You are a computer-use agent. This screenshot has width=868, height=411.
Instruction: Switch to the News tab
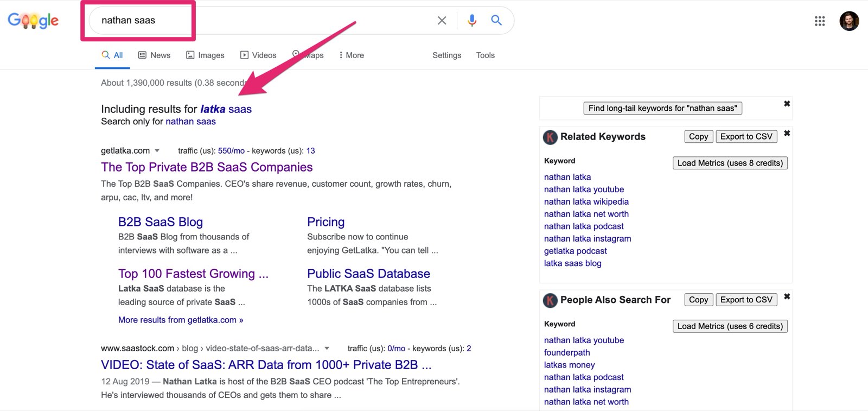[x=154, y=55]
